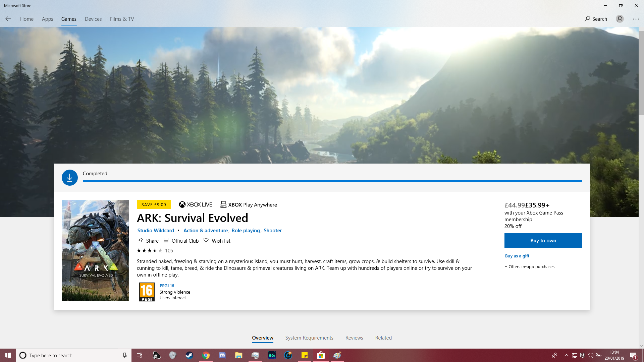Select the Games tab
The image size is (644, 362).
[x=69, y=19]
